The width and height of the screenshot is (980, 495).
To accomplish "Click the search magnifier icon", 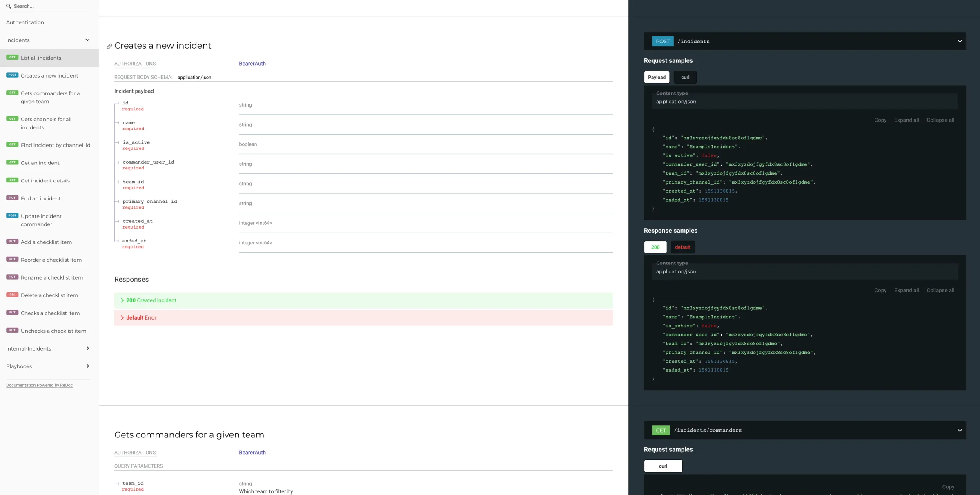I will point(9,6).
